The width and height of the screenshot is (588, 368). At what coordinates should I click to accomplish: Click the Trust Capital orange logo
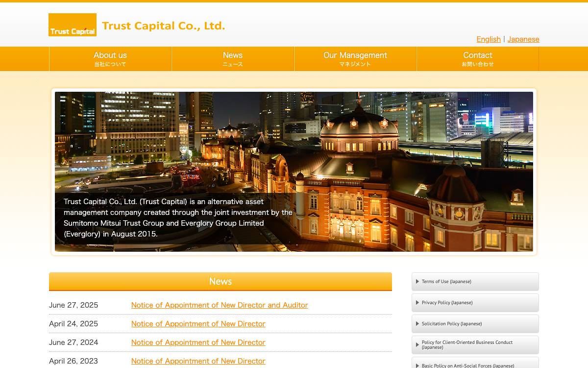click(x=73, y=25)
